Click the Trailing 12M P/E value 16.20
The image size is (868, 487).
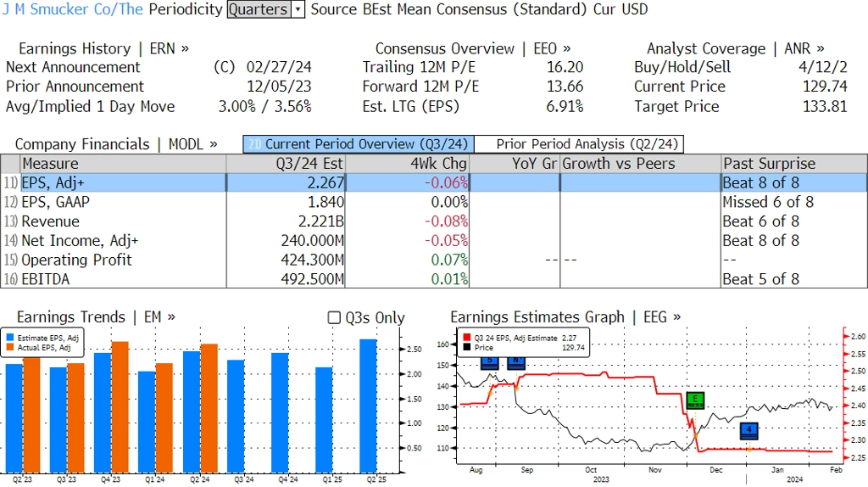pos(565,68)
